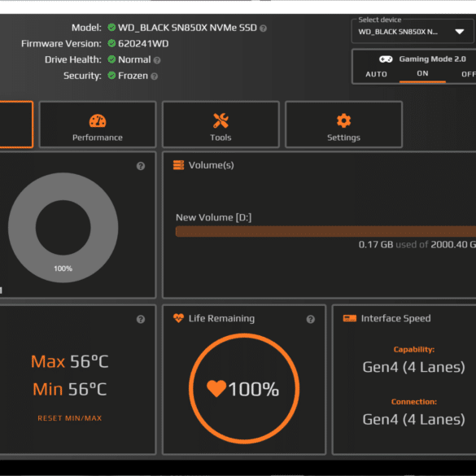Click green check icon beside Security

[111, 75]
